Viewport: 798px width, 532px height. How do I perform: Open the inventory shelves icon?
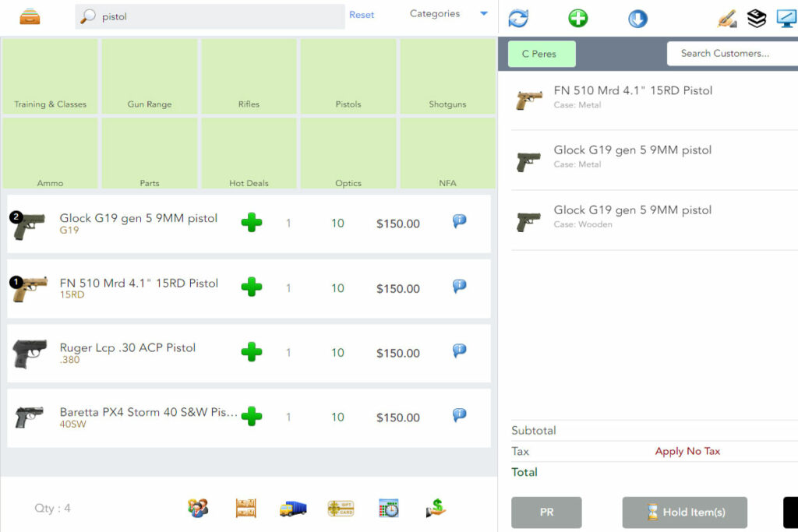pos(245,508)
